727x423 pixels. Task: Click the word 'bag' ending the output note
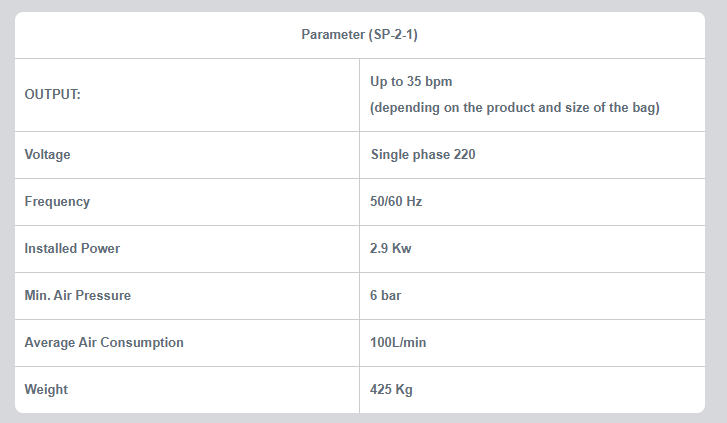point(644,108)
